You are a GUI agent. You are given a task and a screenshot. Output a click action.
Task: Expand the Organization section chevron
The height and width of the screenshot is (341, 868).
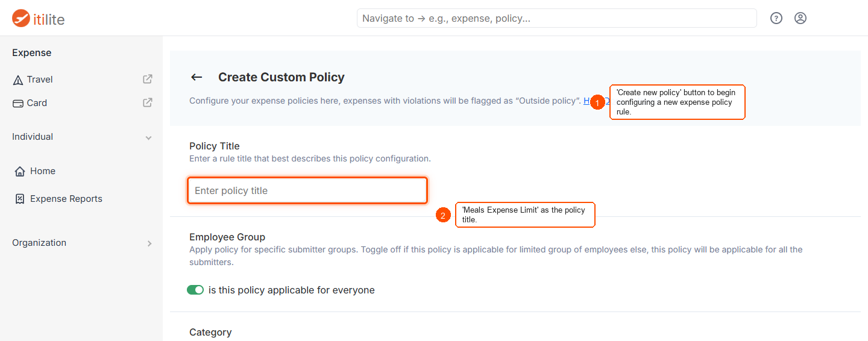pyautogui.click(x=149, y=243)
